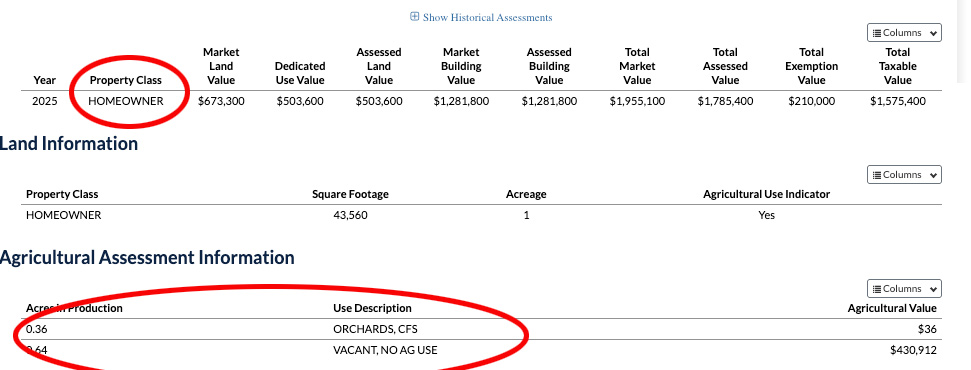This screenshot has height=370, width=971.
Task: Click Market Land Value column header
Action: tap(221, 66)
